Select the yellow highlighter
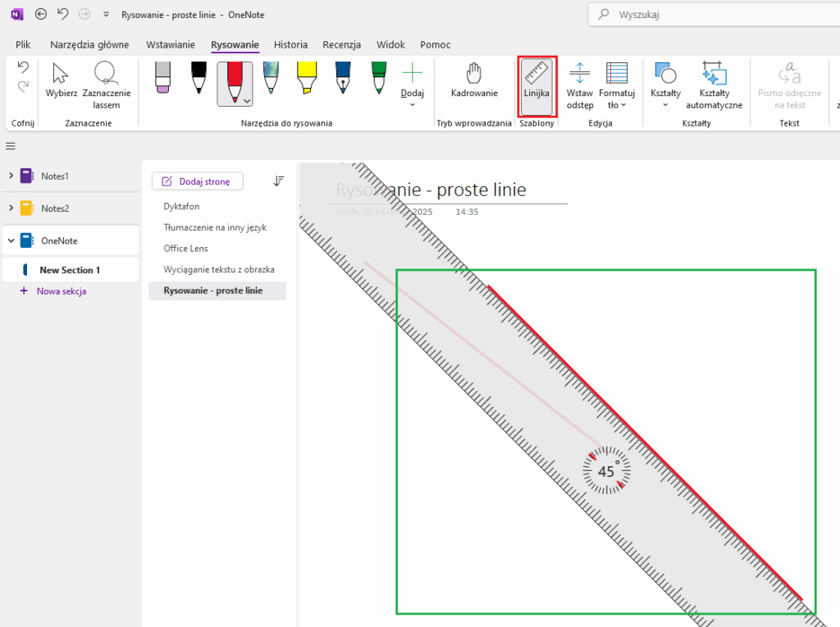This screenshot has height=627, width=840. click(307, 77)
